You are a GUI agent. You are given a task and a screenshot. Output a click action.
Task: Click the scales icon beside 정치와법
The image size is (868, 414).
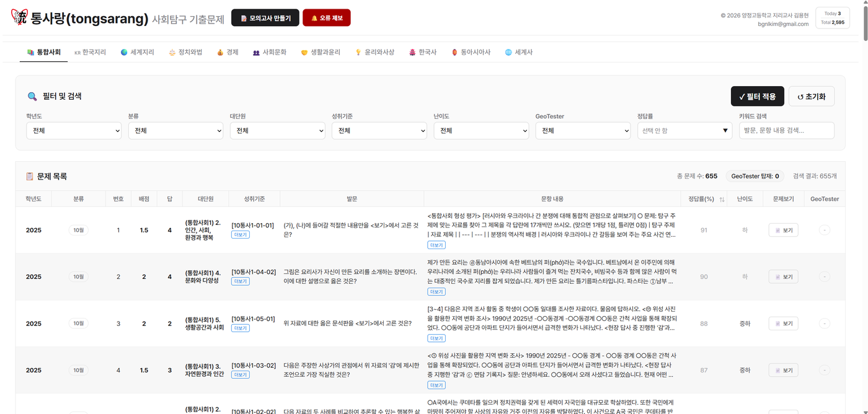point(172,53)
